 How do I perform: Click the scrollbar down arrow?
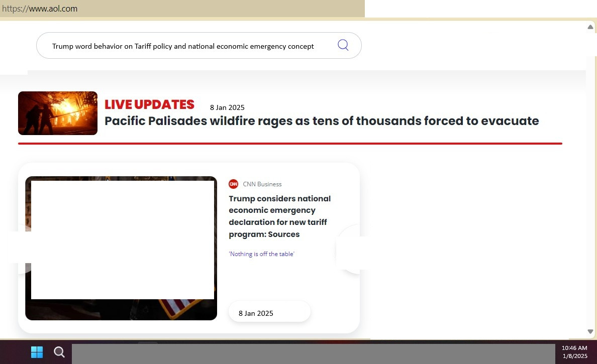(x=590, y=332)
